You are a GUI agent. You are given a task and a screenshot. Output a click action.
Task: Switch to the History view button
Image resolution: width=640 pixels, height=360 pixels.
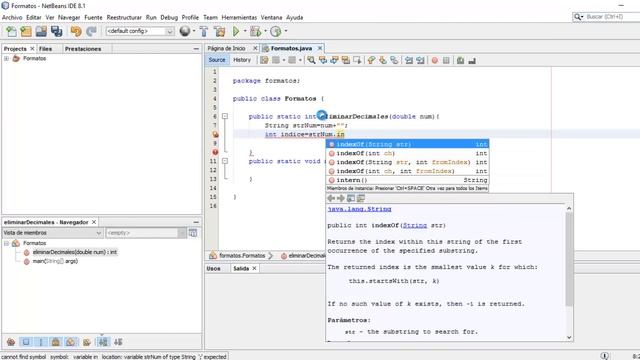242,60
